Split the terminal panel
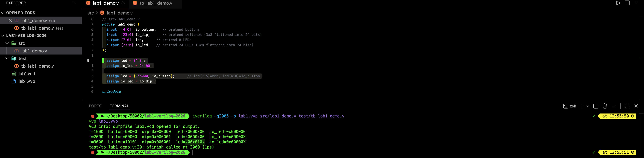This screenshot has height=158, width=644. click(595, 106)
